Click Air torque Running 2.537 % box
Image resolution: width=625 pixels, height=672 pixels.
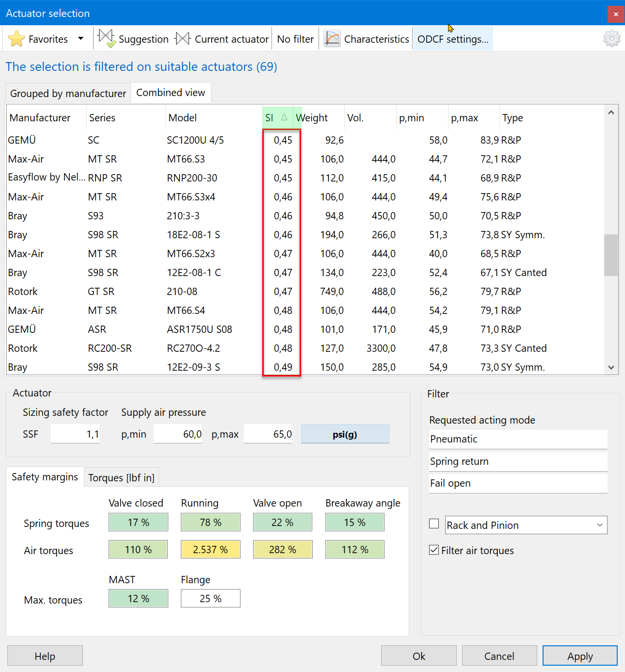(x=210, y=549)
